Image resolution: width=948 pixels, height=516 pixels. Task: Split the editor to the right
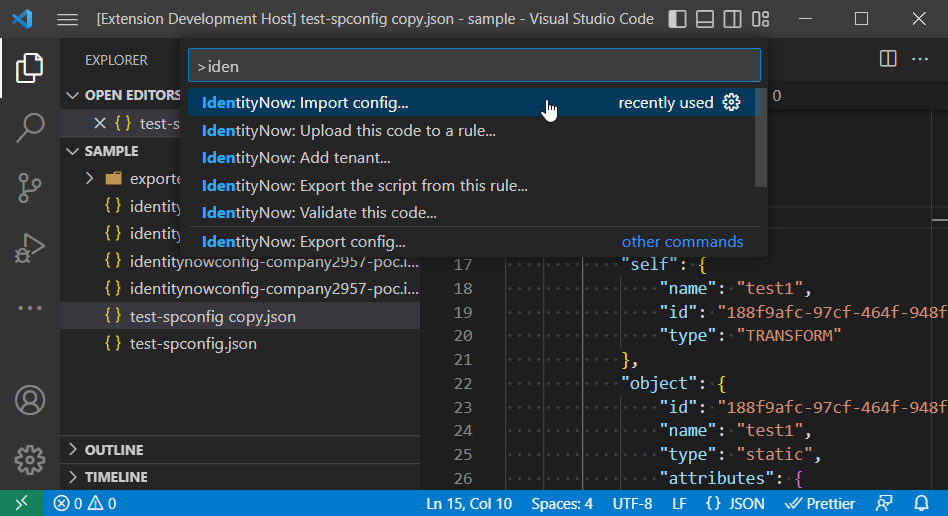888,59
